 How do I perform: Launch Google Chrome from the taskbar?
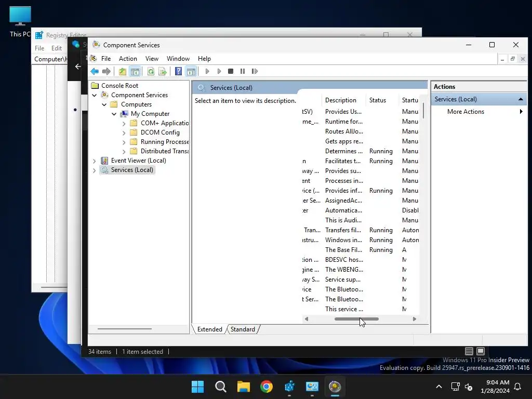[x=267, y=387]
